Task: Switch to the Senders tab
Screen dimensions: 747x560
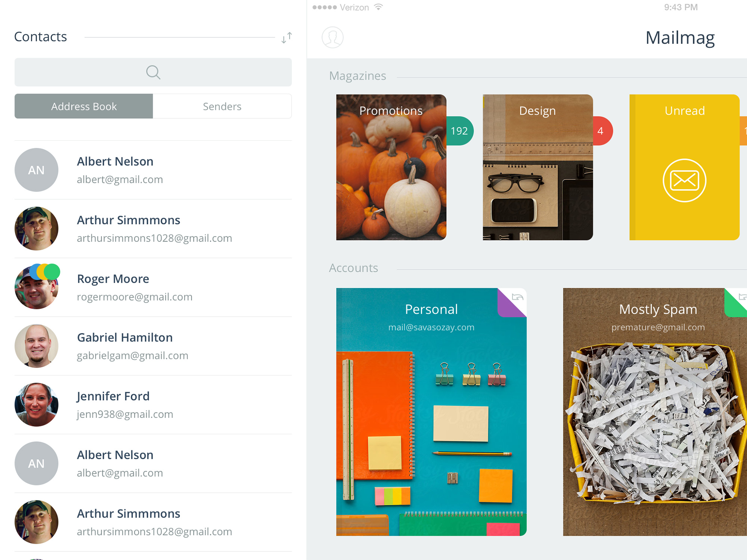Action: [222, 106]
